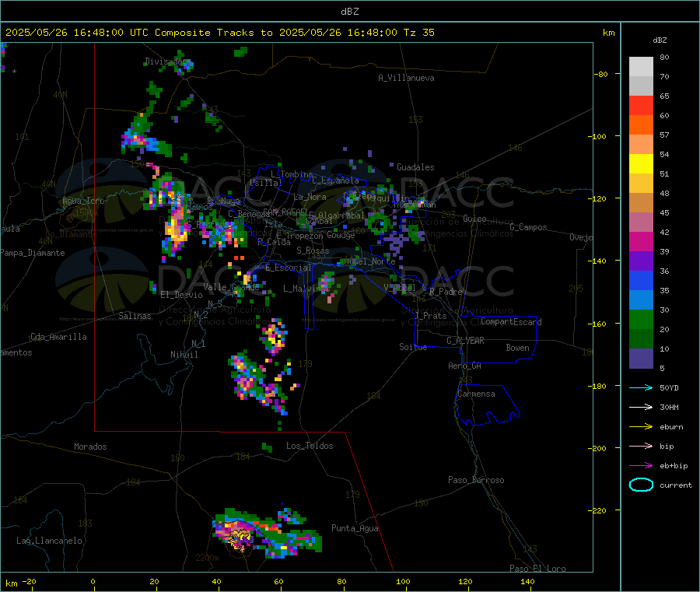Select the 'Guadales' station label

click(x=415, y=167)
